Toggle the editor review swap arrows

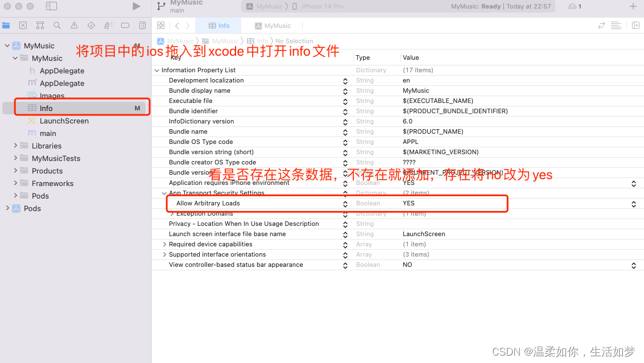[602, 26]
